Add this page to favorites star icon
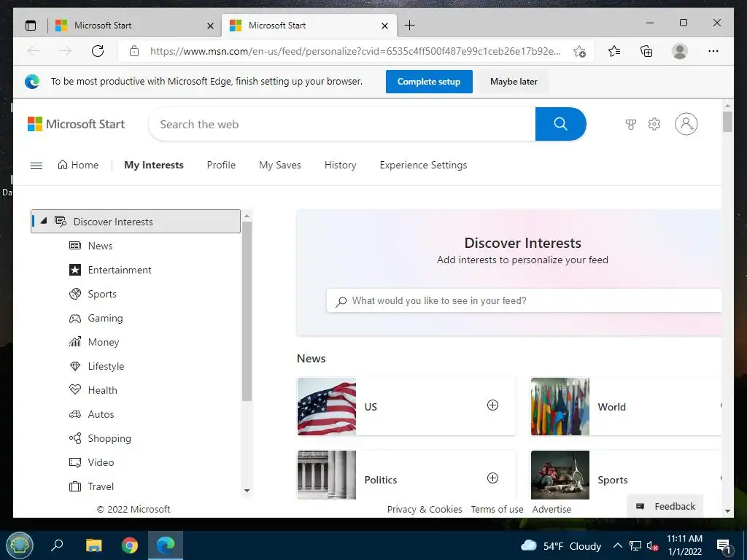This screenshot has width=747, height=560. coord(579,52)
